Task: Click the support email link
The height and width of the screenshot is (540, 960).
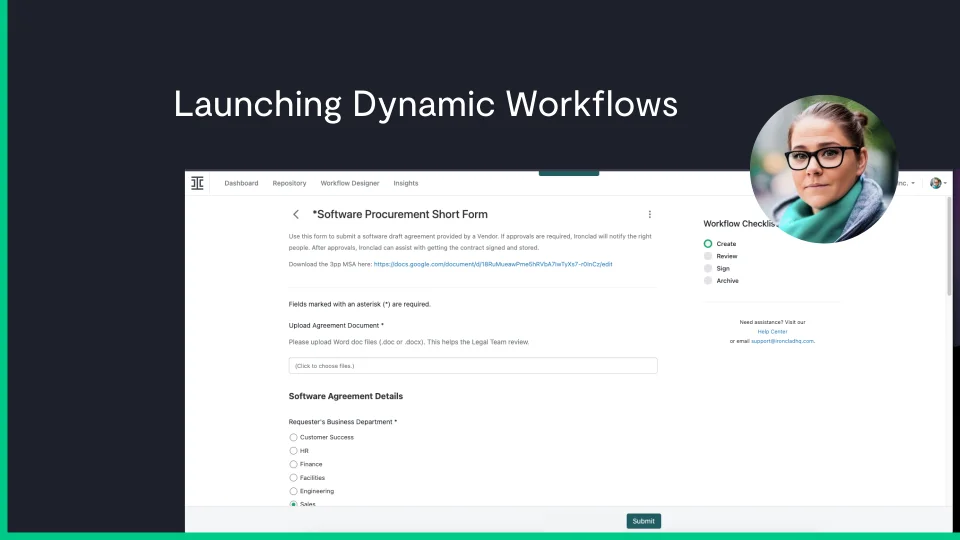Action: pos(782,341)
